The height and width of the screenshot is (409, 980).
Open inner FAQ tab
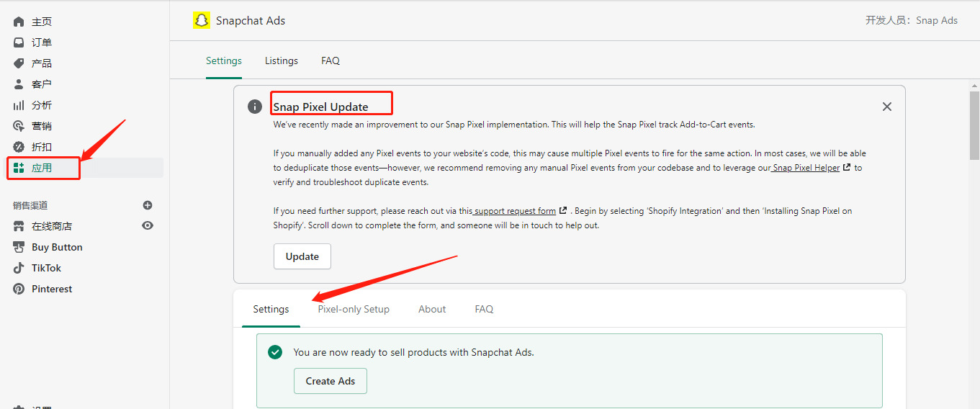[x=484, y=309]
